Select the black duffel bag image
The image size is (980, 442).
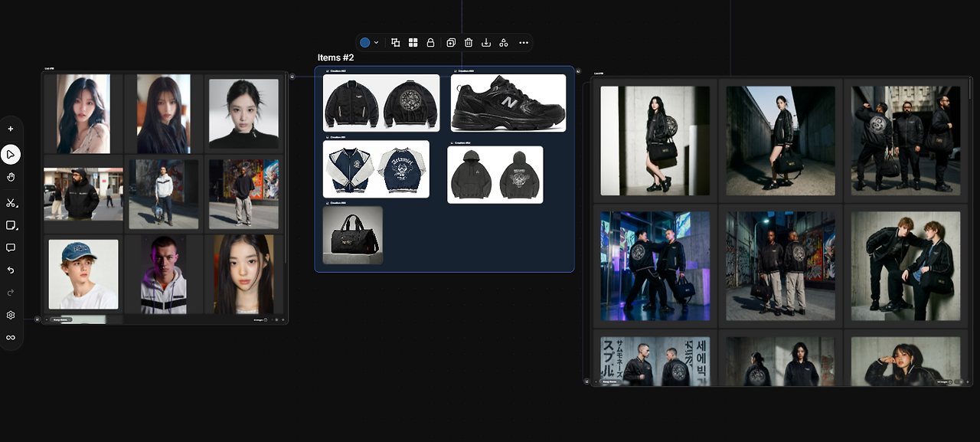point(353,235)
